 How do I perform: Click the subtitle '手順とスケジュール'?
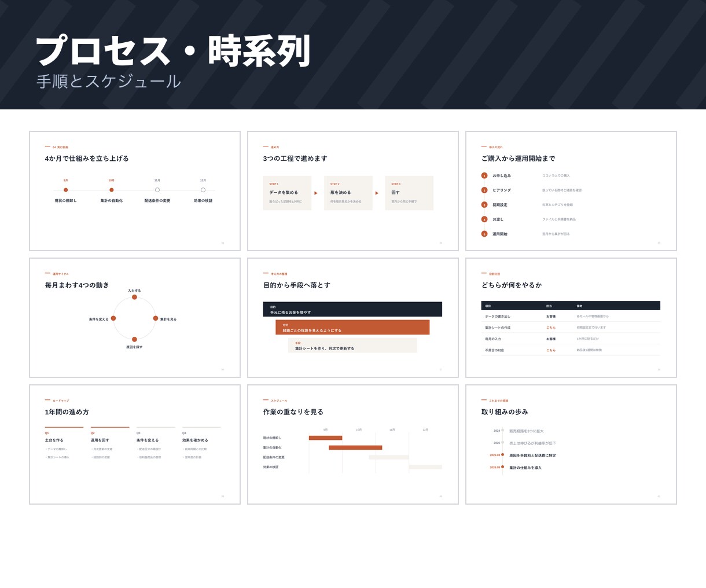click(109, 82)
